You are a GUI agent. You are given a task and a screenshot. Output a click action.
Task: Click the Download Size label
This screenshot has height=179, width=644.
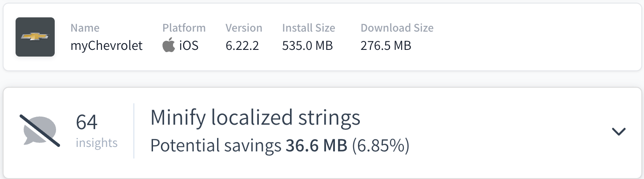click(397, 28)
